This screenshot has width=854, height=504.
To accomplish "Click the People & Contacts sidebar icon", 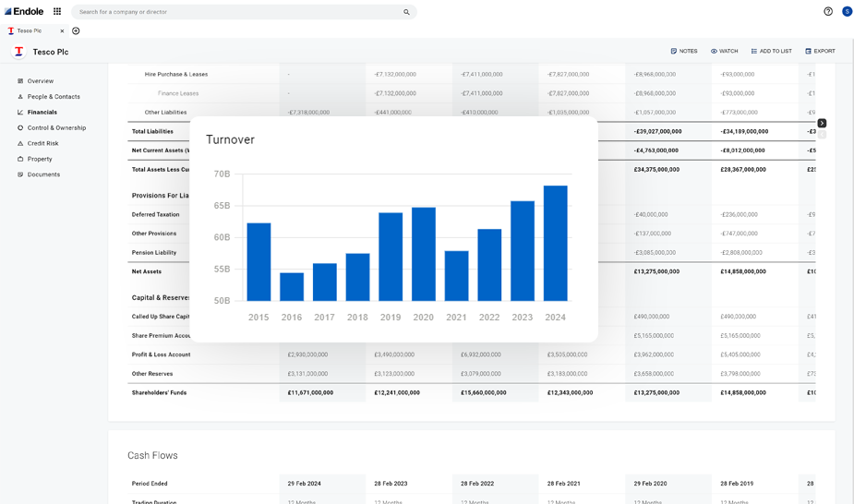I will point(20,97).
